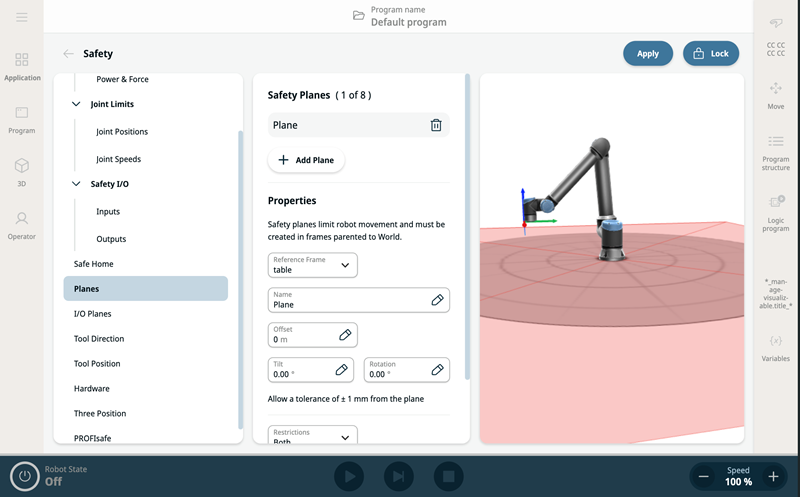Collapse the Safety I/O section

coord(76,184)
